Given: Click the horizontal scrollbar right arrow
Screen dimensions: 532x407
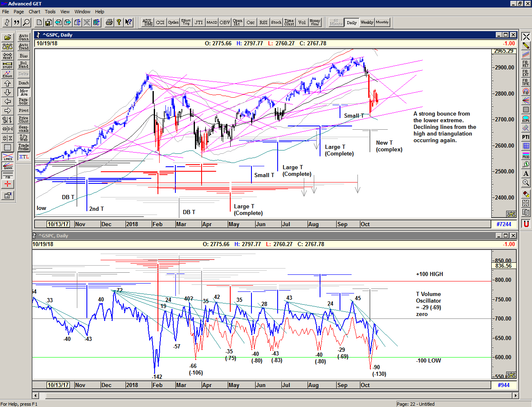Looking at the screenshot, I should 515,395.
